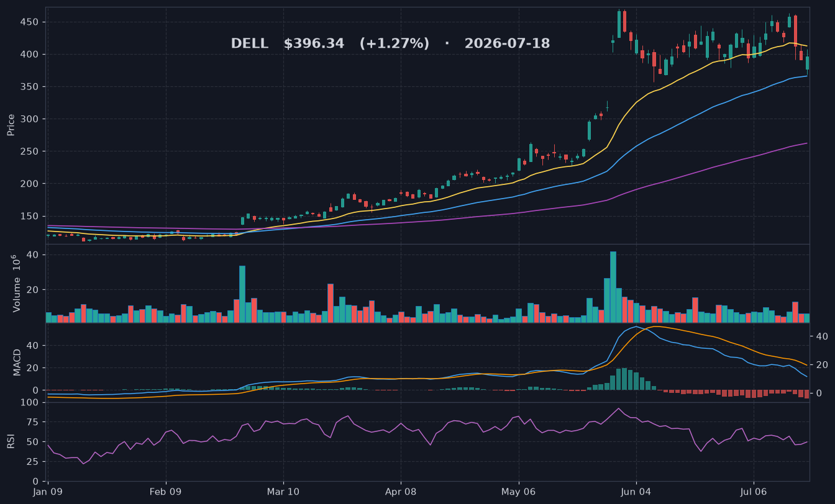Click the 40 tick on left MACD axis
835x504 pixels.
click(33, 346)
